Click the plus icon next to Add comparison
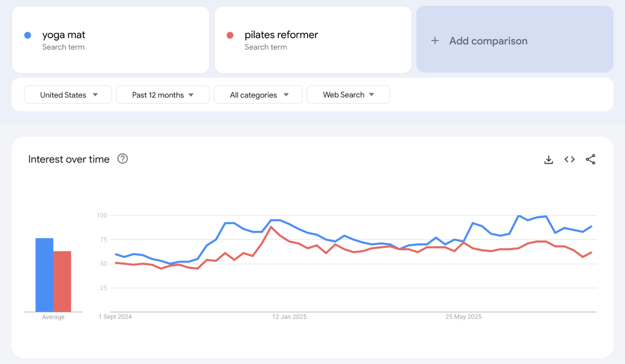Image resolution: width=625 pixels, height=364 pixels. (435, 41)
